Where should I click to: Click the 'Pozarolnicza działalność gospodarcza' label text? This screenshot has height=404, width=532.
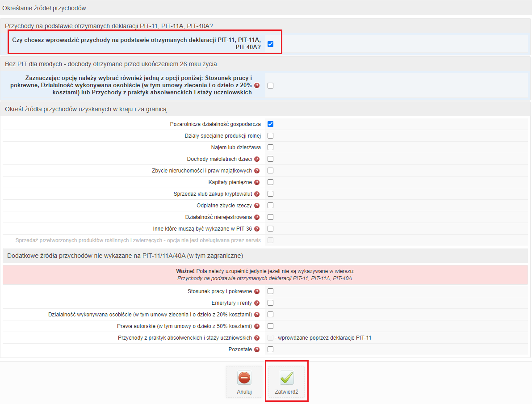(215, 124)
